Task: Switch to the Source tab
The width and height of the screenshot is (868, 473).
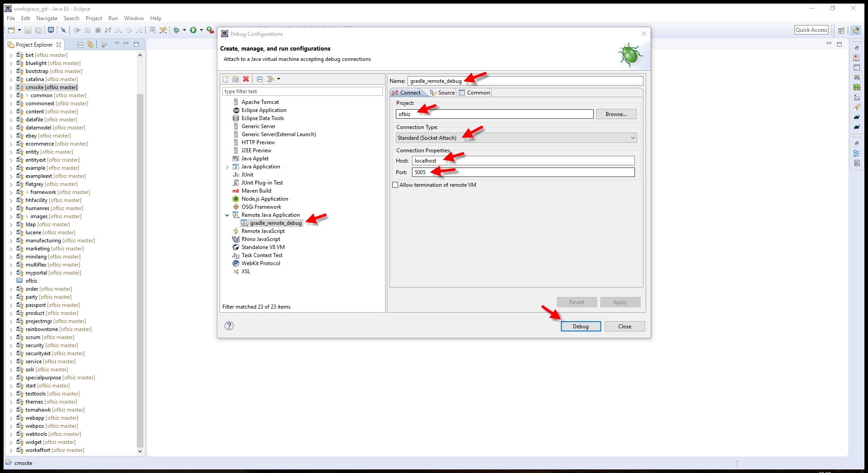Action: tap(443, 93)
